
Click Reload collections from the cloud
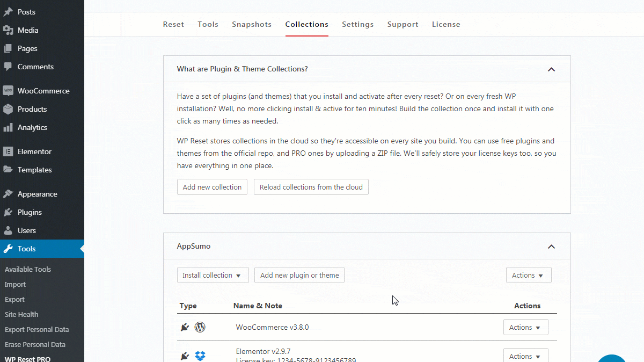click(311, 187)
